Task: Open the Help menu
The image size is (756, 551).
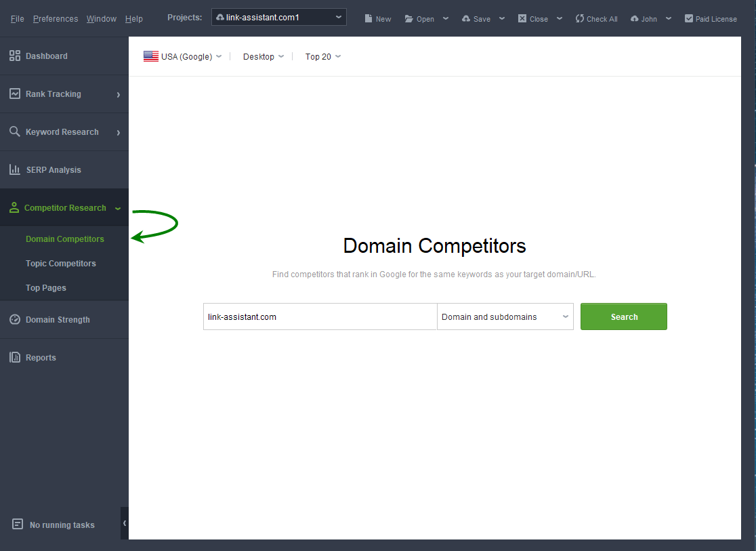Action: pyautogui.click(x=133, y=18)
